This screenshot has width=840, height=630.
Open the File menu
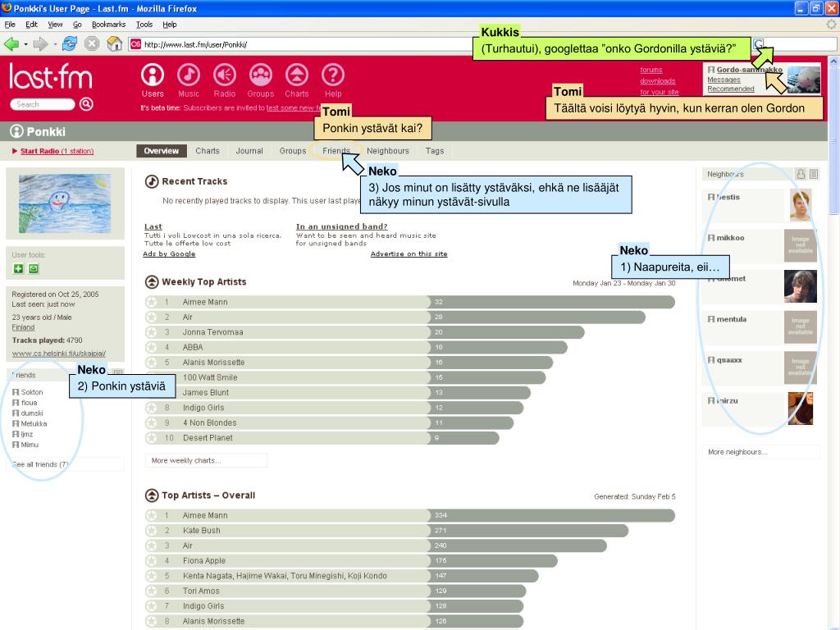[x=10, y=25]
